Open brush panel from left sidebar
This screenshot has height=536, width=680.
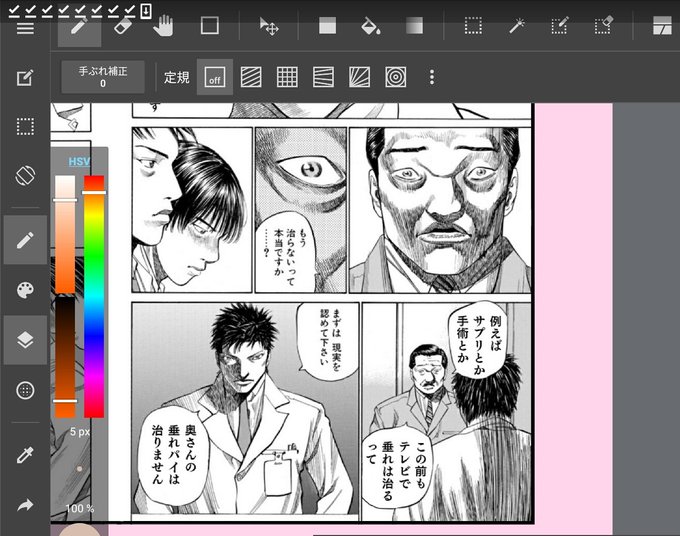(25, 240)
